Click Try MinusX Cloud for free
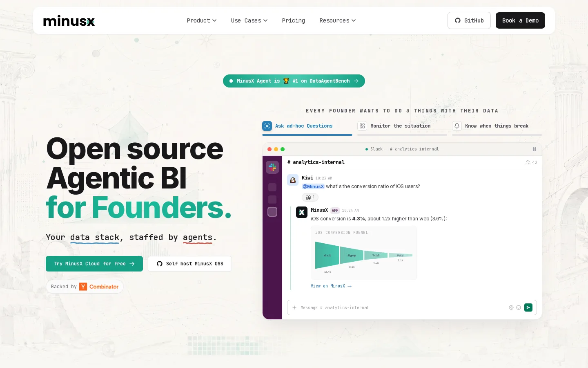Image resolution: width=588 pixels, height=368 pixels. click(x=94, y=264)
